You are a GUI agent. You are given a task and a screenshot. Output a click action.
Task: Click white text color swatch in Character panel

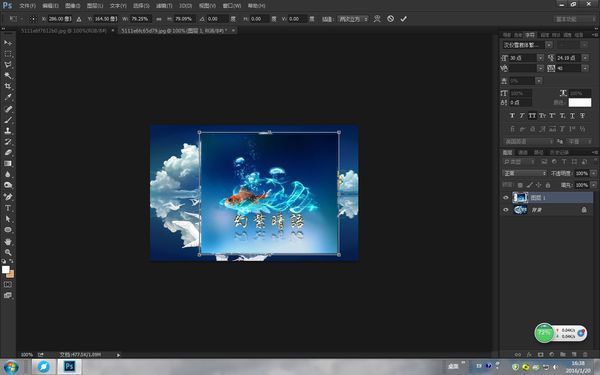pyautogui.click(x=580, y=102)
